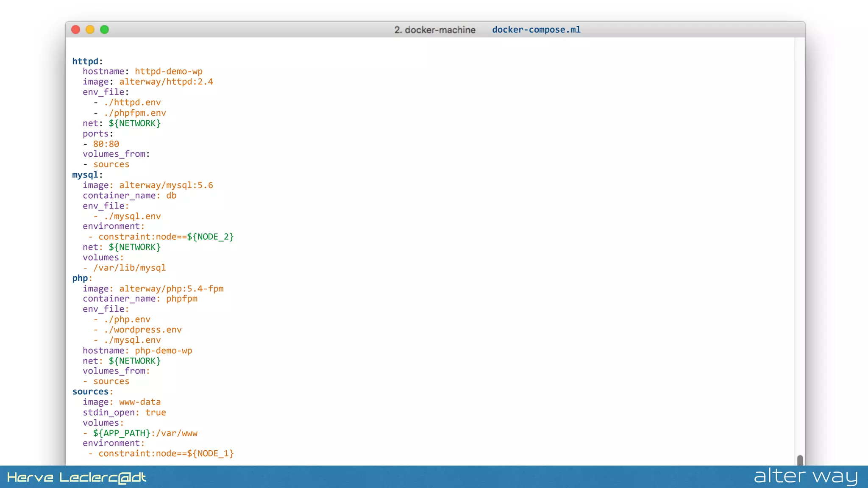Click '${NETWORK}' in the httpd net line
This screenshot has width=868, height=488.
coord(135,123)
